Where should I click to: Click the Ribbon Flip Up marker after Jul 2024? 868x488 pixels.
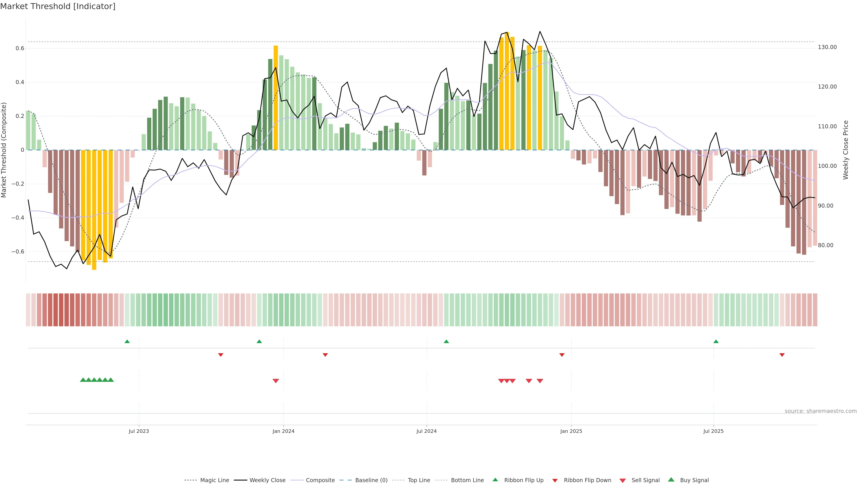(446, 342)
